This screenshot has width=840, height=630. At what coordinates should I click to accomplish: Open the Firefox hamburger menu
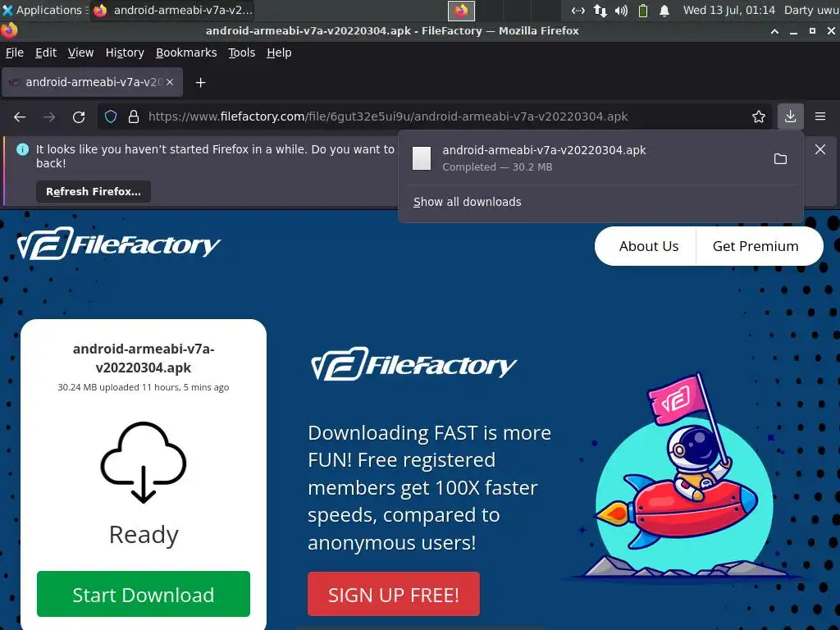tap(820, 116)
